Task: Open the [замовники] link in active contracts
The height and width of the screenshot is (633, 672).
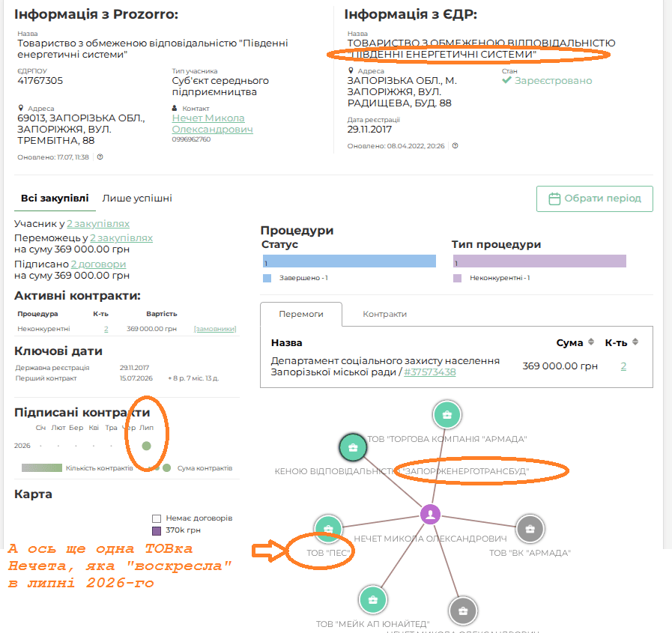Action: pyautogui.click(x=215, y=329)
